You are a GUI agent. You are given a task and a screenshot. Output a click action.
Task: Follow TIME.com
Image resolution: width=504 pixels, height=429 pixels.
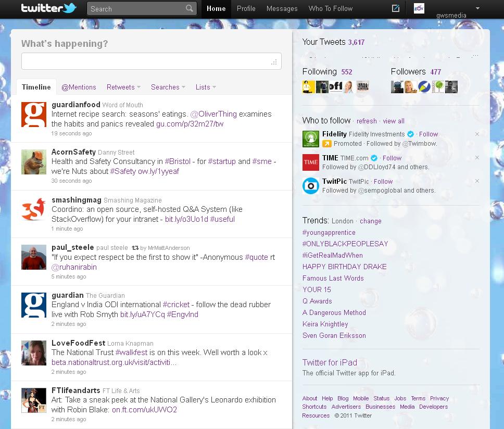pyautogui.click(x=392, y=158)
